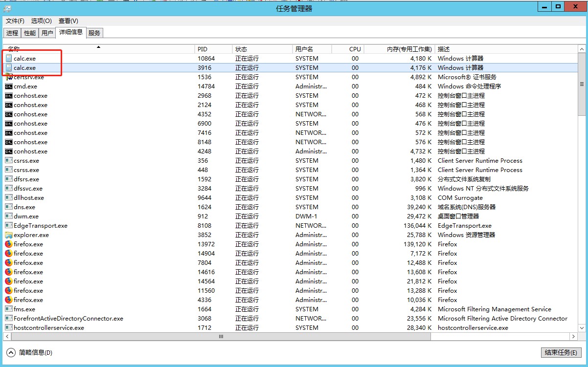Click the 结束任务(E) button
Screen dimensions: 588x367
[561, 352]
